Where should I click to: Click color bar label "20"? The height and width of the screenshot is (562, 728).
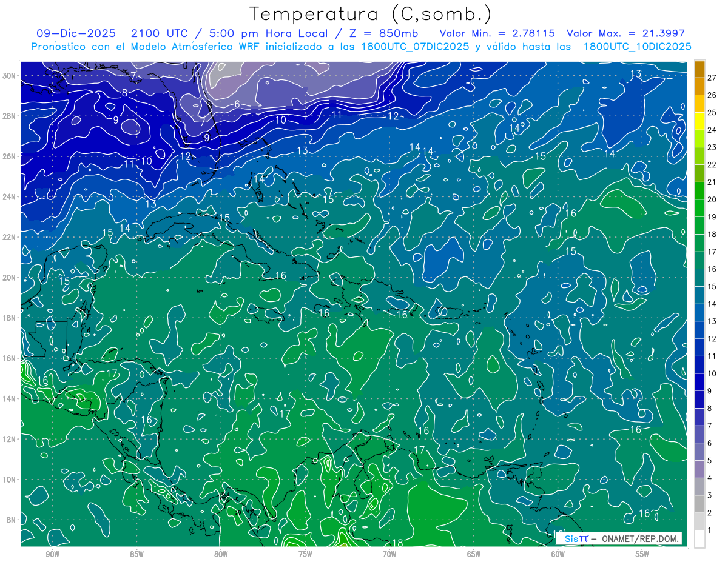712,199
